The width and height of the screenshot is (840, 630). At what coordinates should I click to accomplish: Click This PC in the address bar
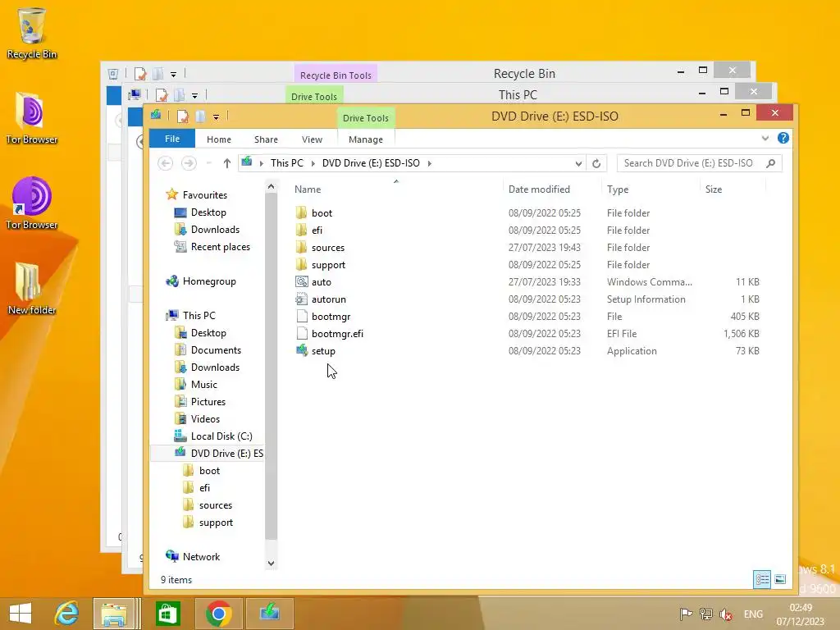tap(286, 163)
